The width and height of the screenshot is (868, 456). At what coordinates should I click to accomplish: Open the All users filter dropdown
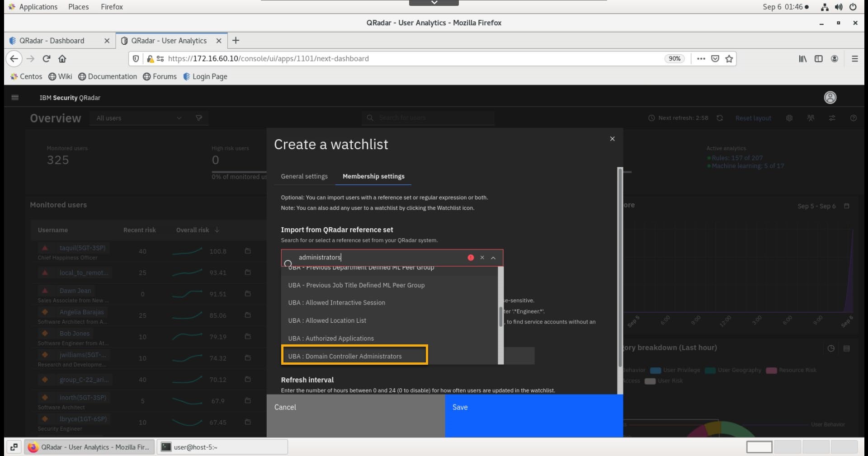click(x=139, y=118)
